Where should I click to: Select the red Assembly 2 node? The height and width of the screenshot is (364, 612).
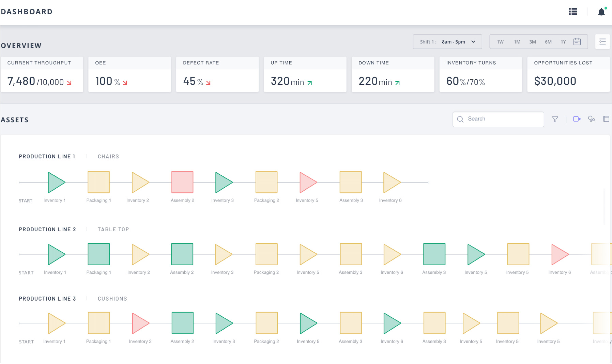click(x=182, y=182)
